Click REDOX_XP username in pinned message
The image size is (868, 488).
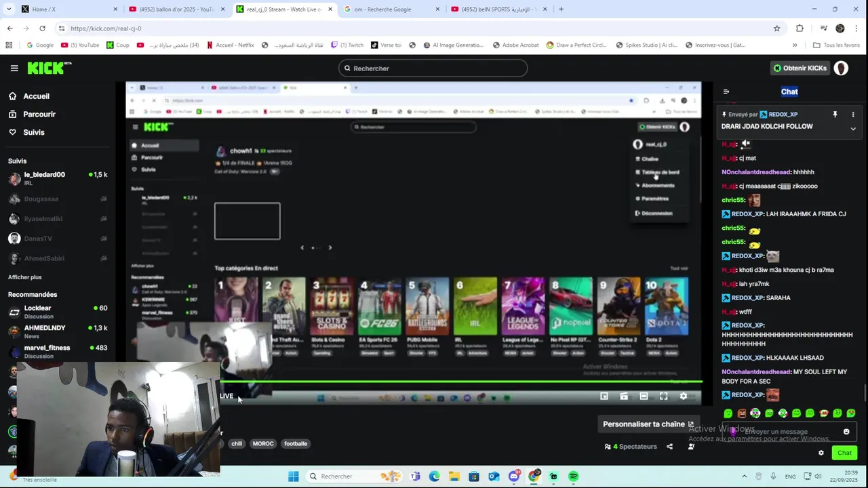click(x=783, y=115)
